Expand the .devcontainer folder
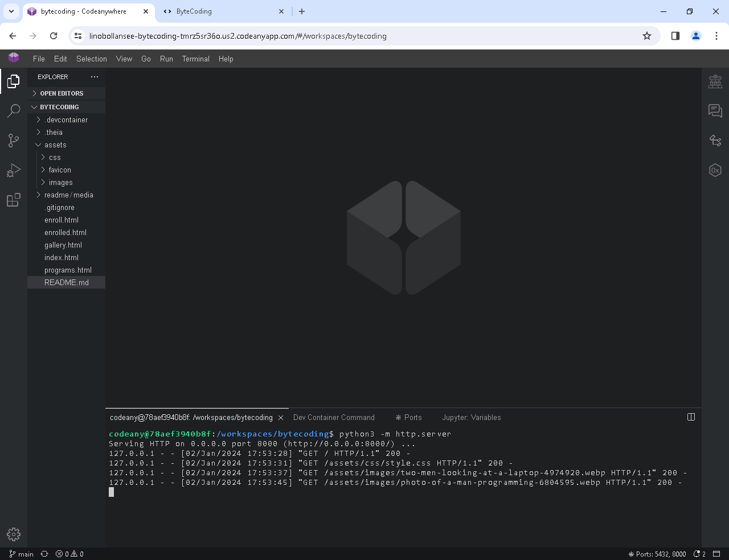The height and width of the screenshot is (560, 729). (66, 120)
